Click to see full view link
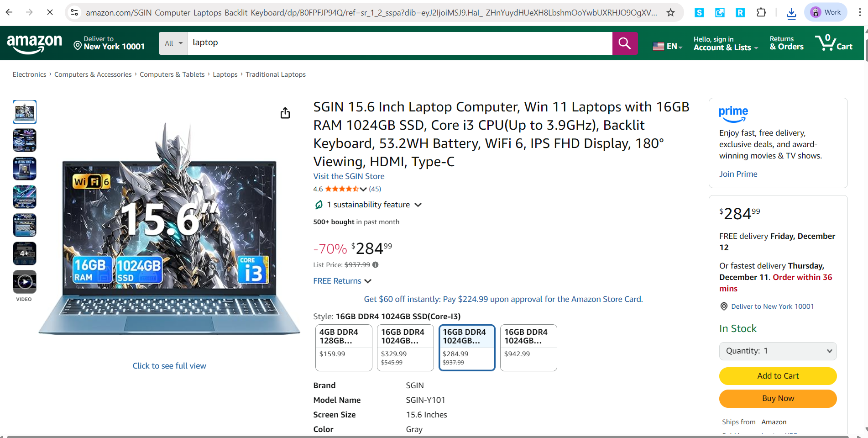The width and height of the screenshot is (868, 438). click(x=169, y=366)
